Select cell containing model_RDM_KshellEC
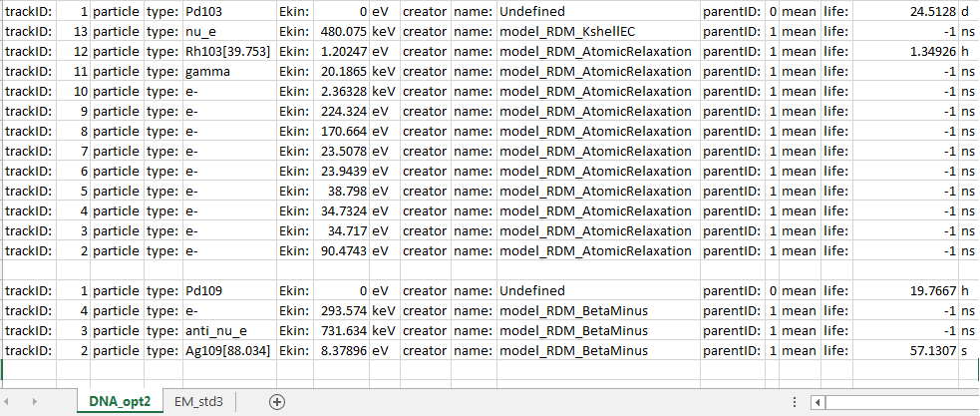 (598, 31)
